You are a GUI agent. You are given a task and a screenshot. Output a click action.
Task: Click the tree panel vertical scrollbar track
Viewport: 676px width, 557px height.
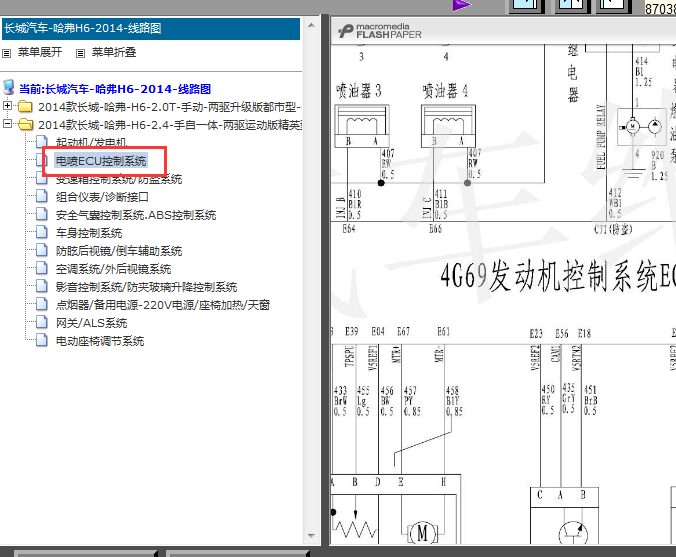pyautogui.click(x=311, y=280)
